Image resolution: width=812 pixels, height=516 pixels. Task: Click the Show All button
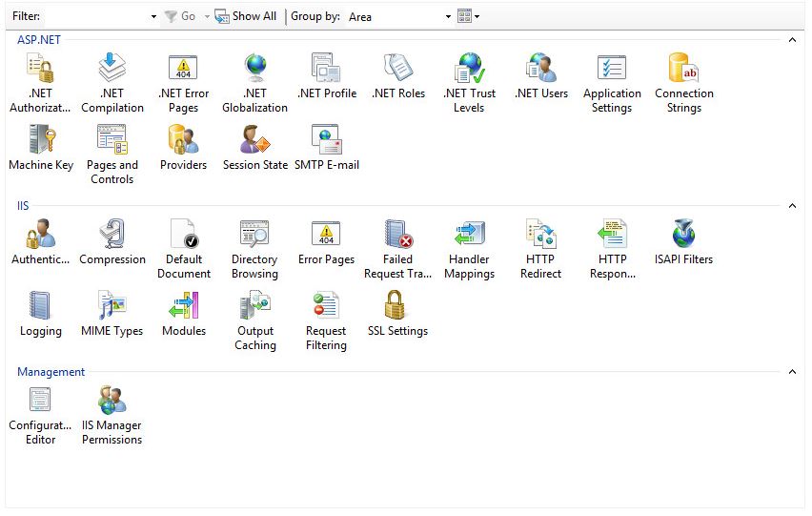(x=246, y=16)
